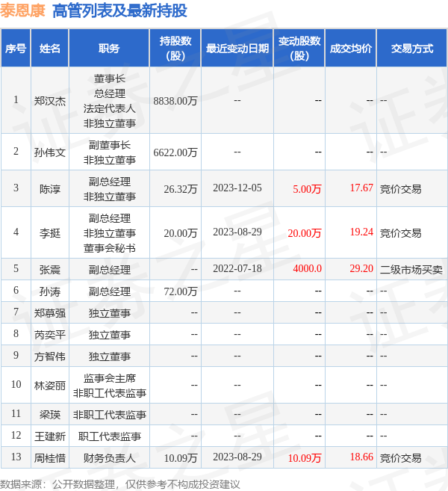
Task: Select the name 梁瑛
Action: (50, 415)
